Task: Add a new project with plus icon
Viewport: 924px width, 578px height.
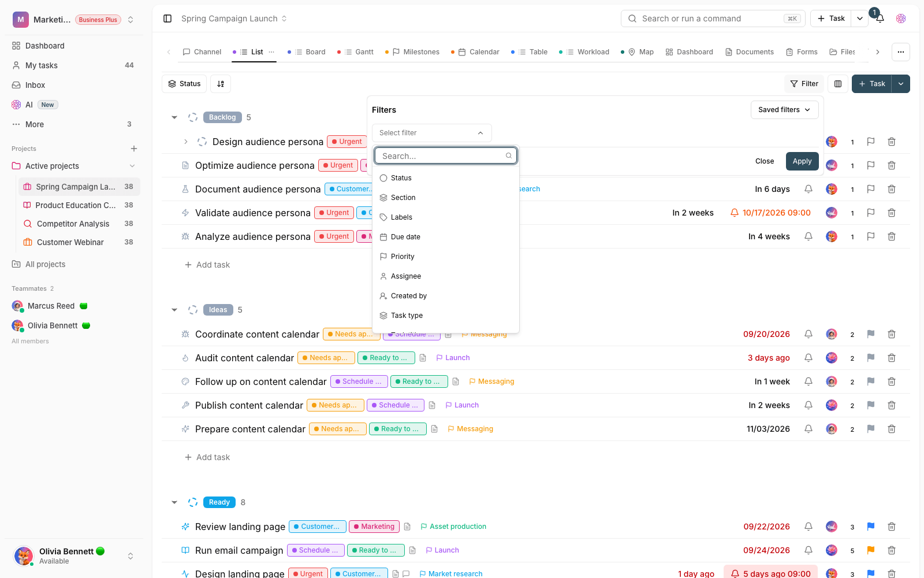Action: coord(134,149)
